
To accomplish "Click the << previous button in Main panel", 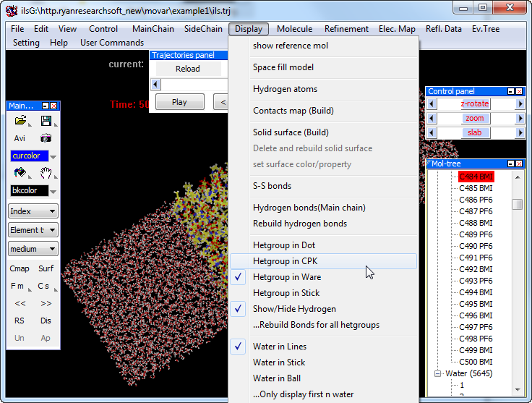I will click(20, 304).
